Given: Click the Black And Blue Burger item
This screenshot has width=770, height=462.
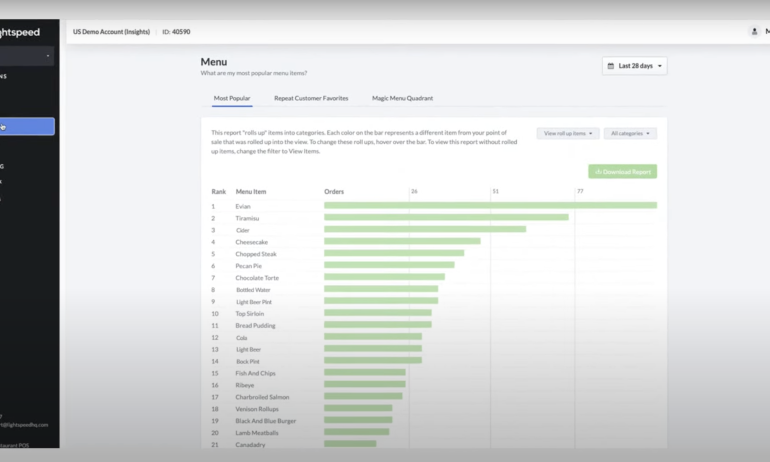Looking at the screenshot, I should pyautogui.click(x=266, y=421).
